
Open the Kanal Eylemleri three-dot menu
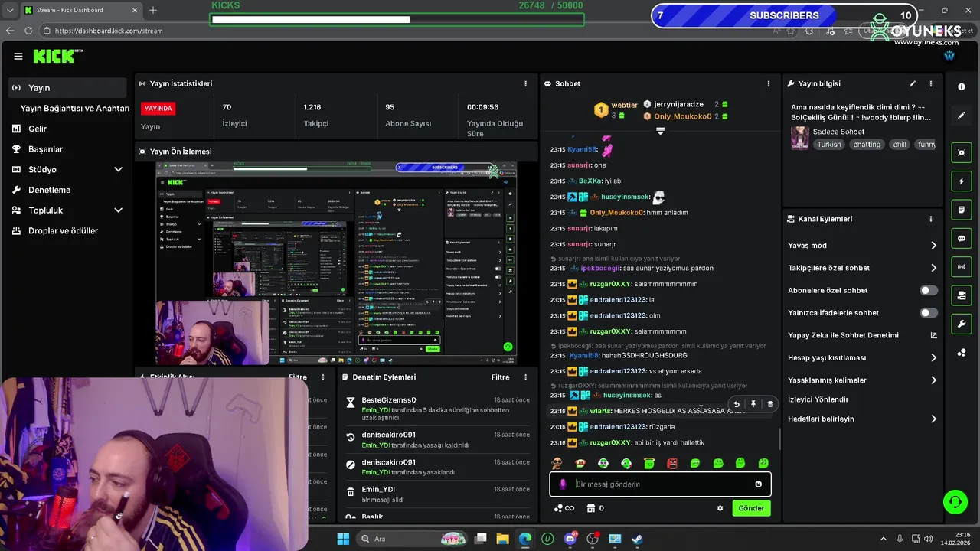931,219
